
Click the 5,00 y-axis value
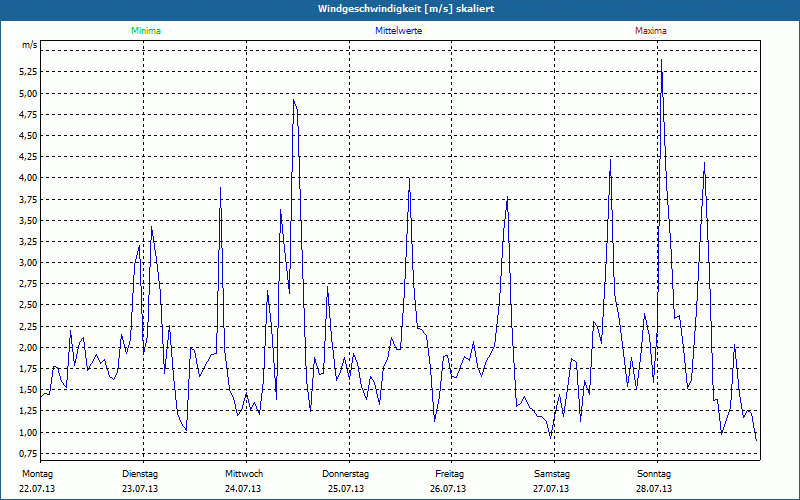29,93
